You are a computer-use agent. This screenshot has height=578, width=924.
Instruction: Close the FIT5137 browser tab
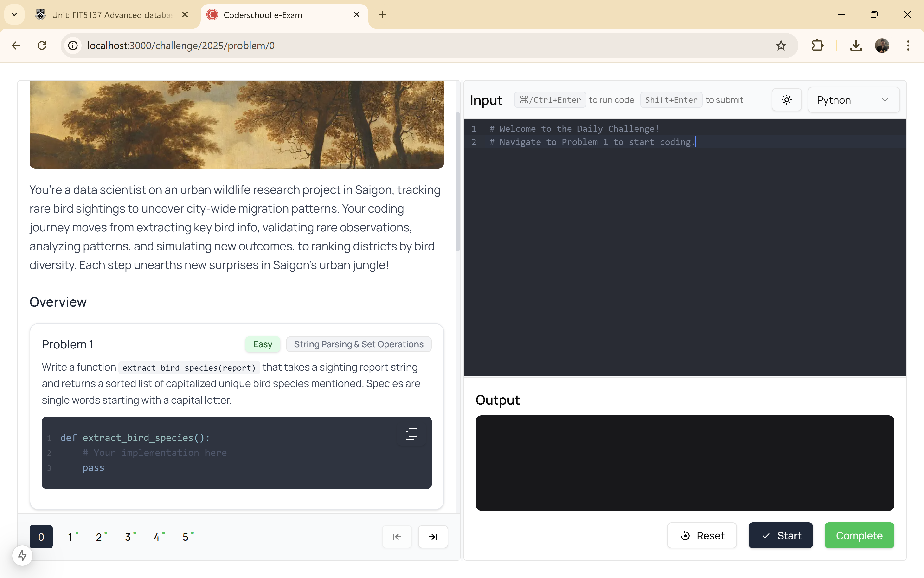(185, 14)
